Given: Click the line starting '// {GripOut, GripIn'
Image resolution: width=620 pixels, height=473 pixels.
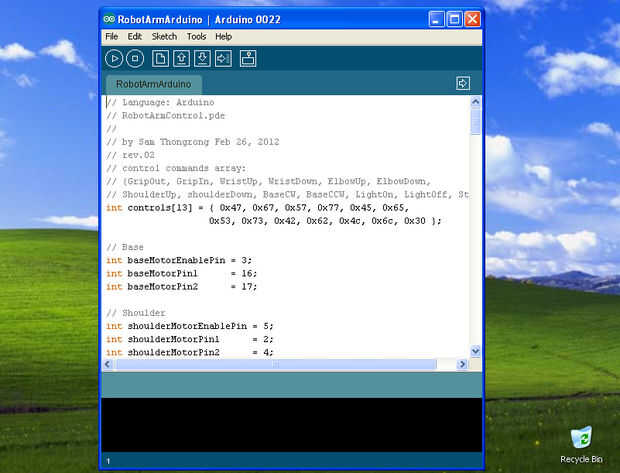Looking at the screenshot, I should [268, 181].
